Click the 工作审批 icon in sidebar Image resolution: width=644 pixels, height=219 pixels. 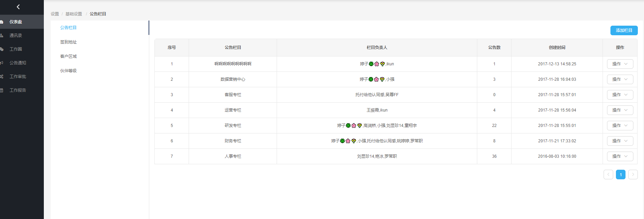click(2, 77)
